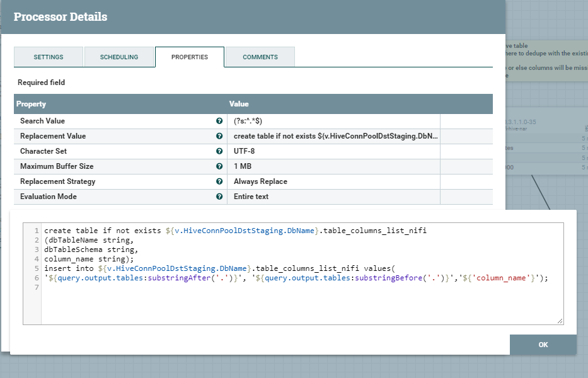The height and width of the screenshot is (378, 588).
Task: Click help icon next to Search Value
Action: coord(219,121)
